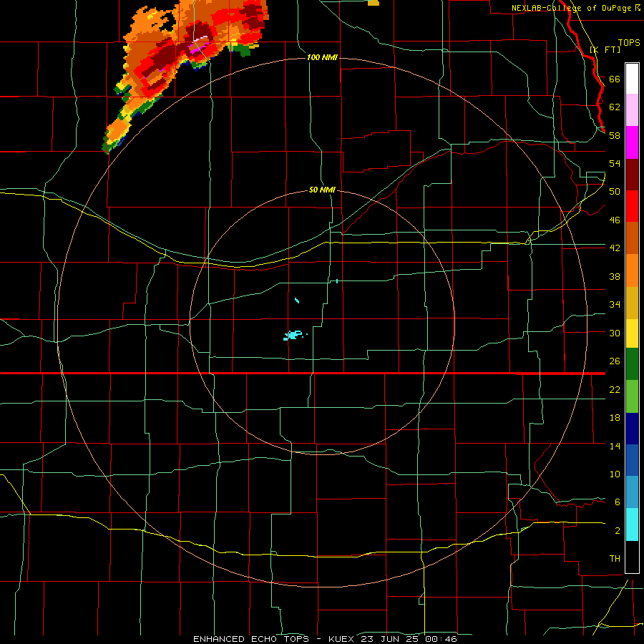
Task: Click the '34' legend value
Action: (x=615, y=305)
